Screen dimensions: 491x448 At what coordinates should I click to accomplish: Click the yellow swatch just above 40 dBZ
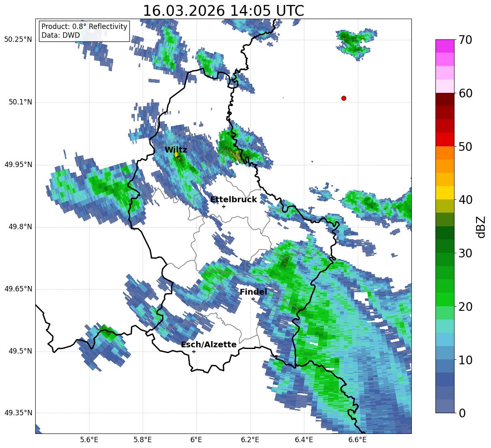coord(445,193)
